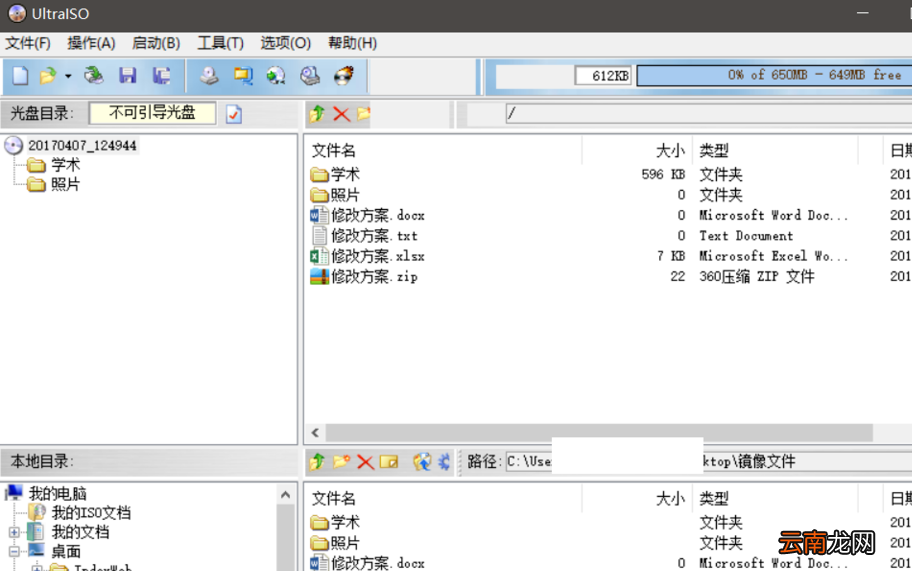Click the Burn CD/DVD image flame icon

click(344, 76)
